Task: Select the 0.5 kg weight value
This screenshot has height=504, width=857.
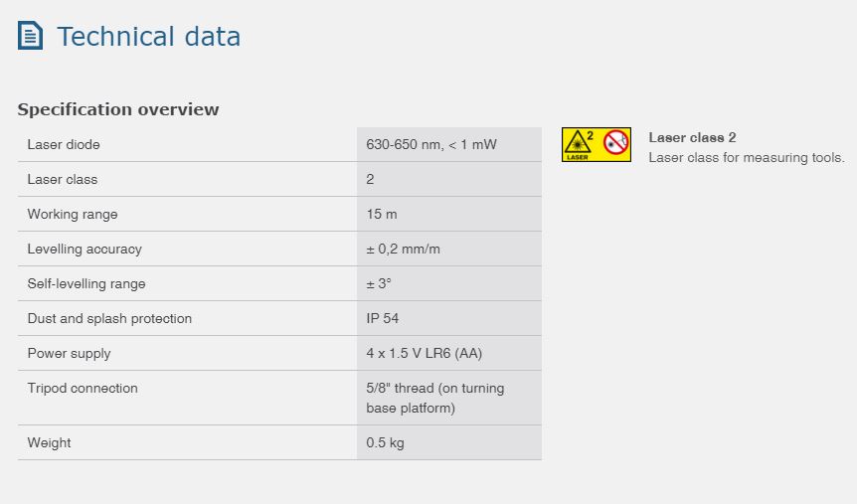Action: [x=385, y=443]
